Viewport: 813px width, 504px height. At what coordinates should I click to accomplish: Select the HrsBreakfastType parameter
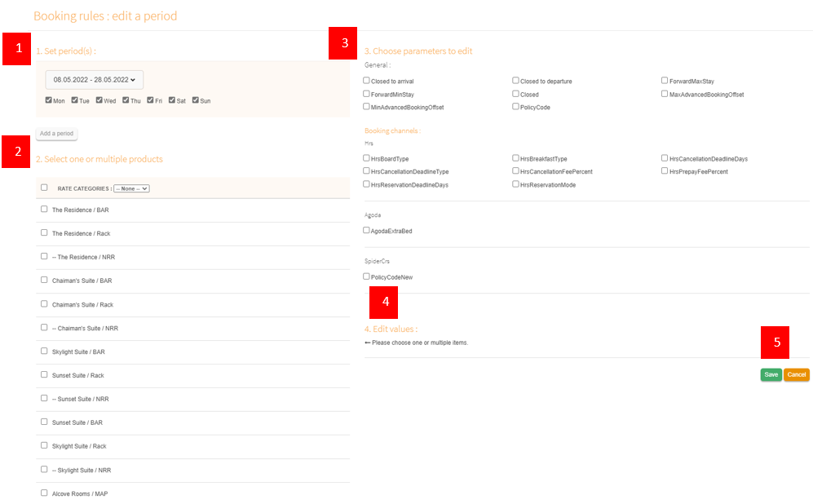coord(515,158)
